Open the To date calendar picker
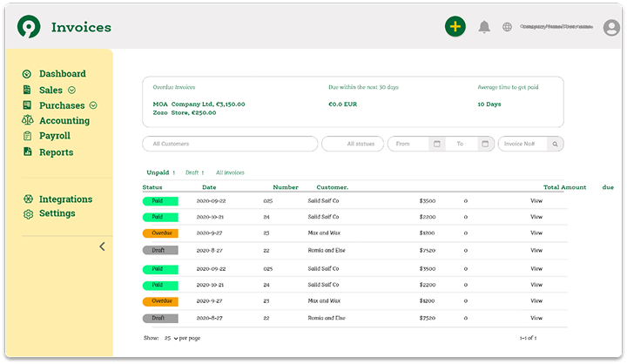 point(485,144)
